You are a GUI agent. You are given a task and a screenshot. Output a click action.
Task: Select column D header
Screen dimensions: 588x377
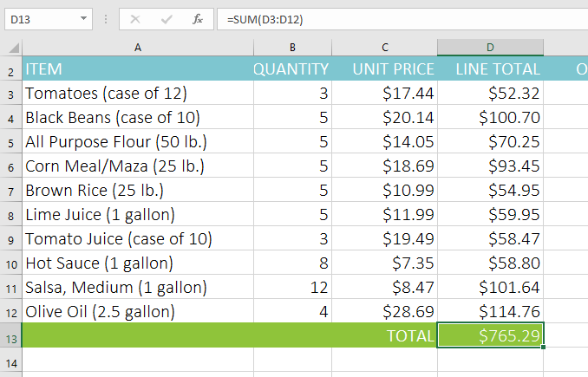pyautogui.click(x=490, y=48)
